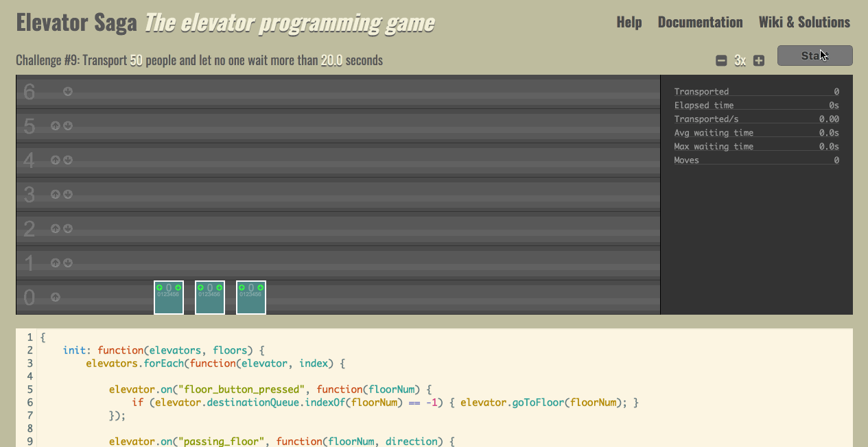
Task: Open Wiki & Solutions link
Action: coord(804,22)
